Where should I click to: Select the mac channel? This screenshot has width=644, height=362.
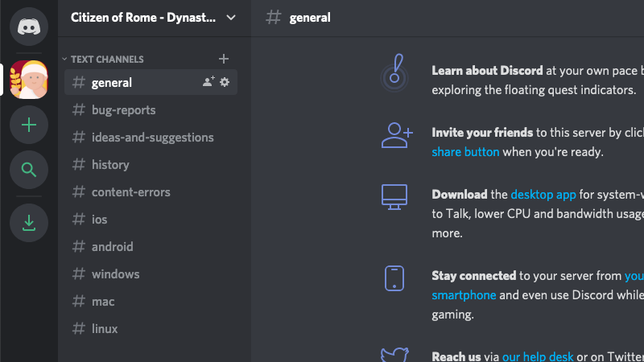coord(151,301)
